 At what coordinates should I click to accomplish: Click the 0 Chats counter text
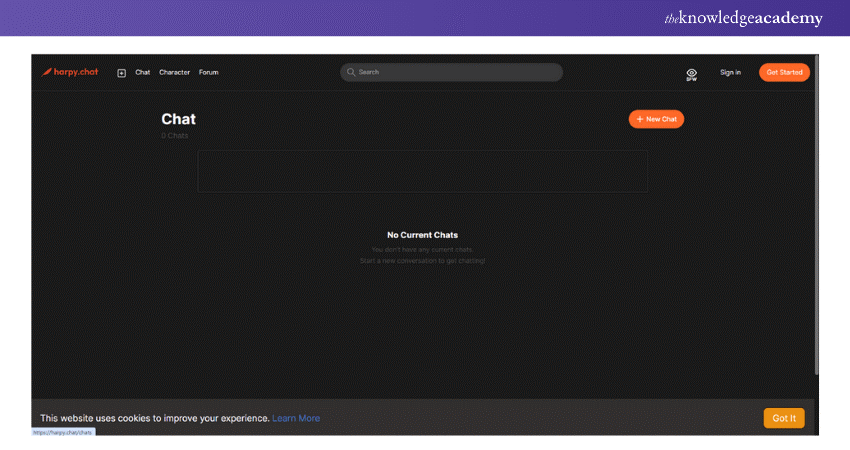pos(174,136)
